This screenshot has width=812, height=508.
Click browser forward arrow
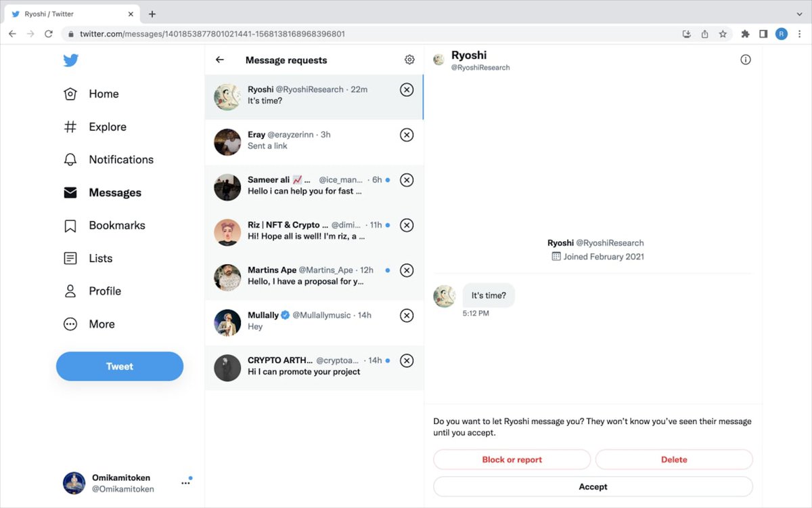30,34
